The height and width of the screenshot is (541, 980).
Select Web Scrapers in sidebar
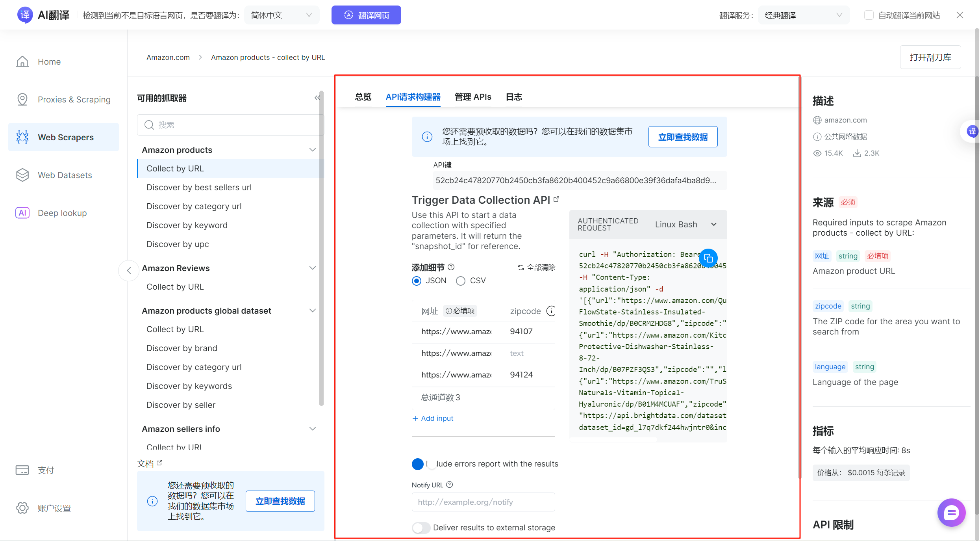(x=63, y=137)
